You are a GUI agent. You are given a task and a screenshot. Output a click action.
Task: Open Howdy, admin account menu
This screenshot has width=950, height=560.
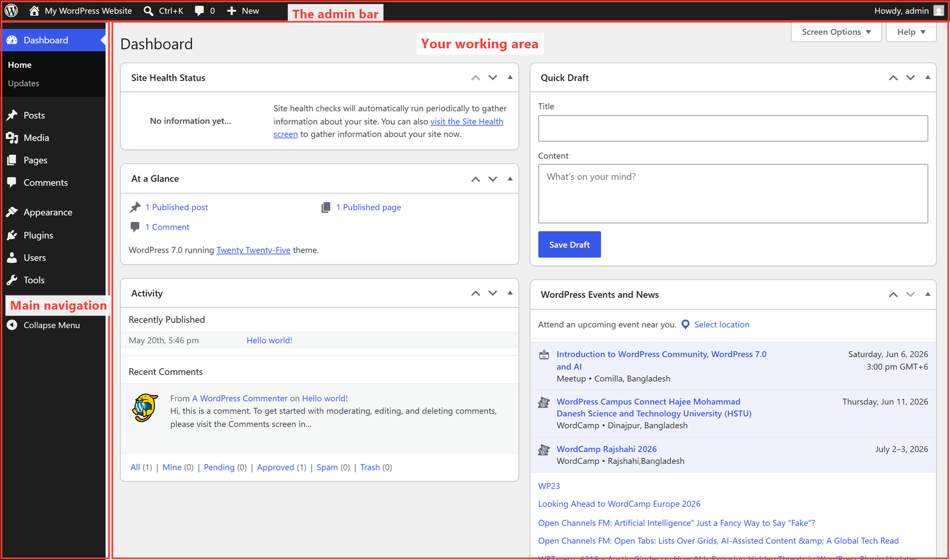pyautogui.click(x=908, y=11)
